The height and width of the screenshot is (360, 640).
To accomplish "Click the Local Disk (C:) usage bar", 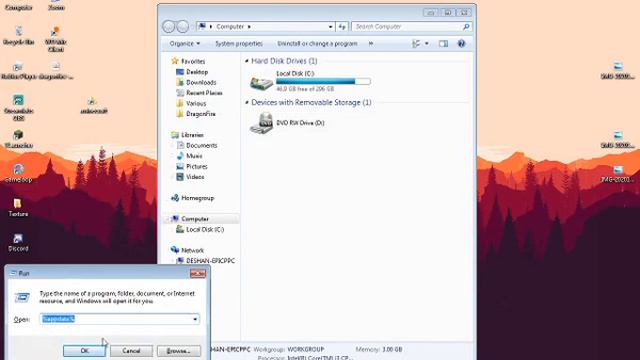I will click(323, 82).
